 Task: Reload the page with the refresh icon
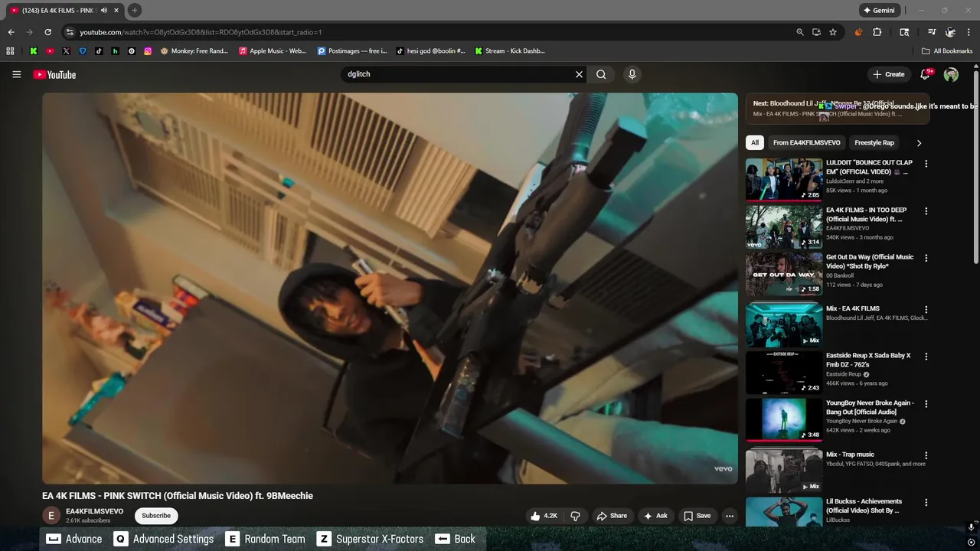click(47, 32)
